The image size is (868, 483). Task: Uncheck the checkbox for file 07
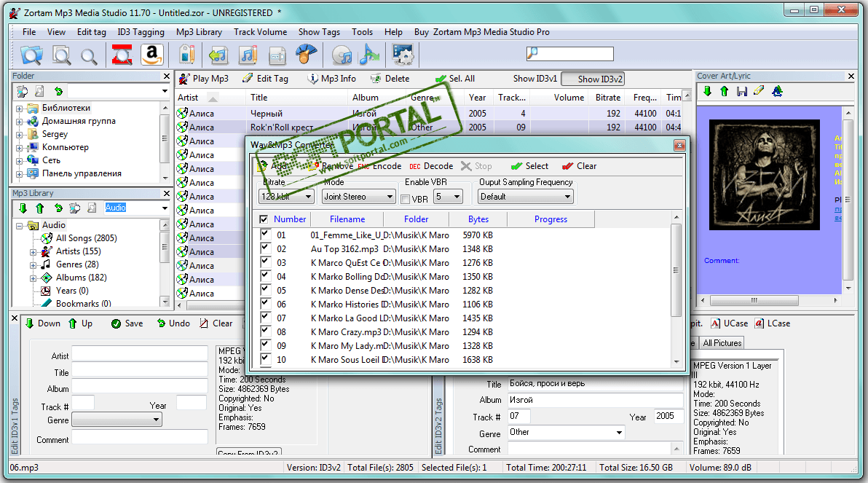point(264,318)
